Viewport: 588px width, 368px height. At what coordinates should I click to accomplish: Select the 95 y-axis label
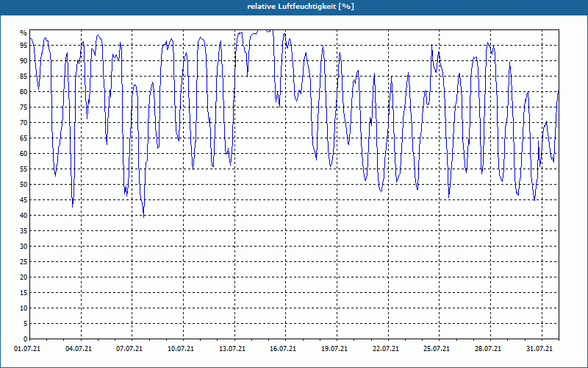point(24,46)
